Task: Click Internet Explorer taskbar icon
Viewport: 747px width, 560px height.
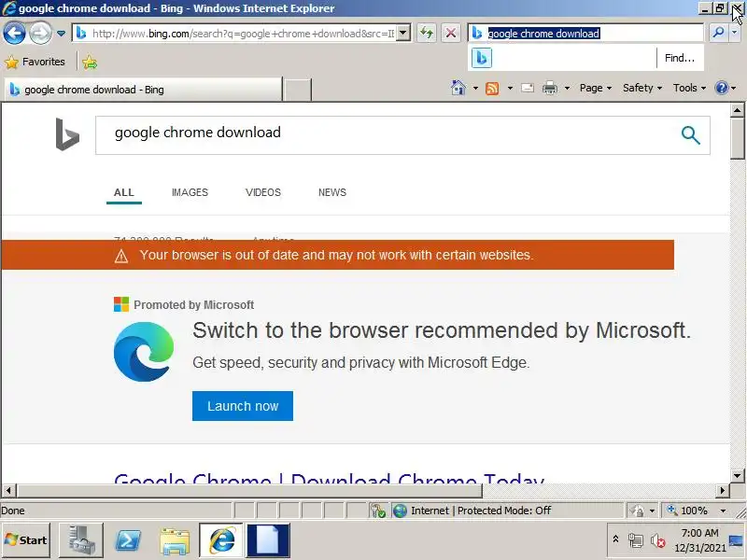Action: (x=221, y=540)
